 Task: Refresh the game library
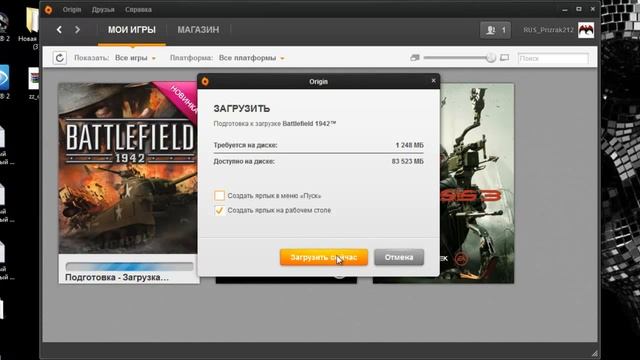(60, 58)
